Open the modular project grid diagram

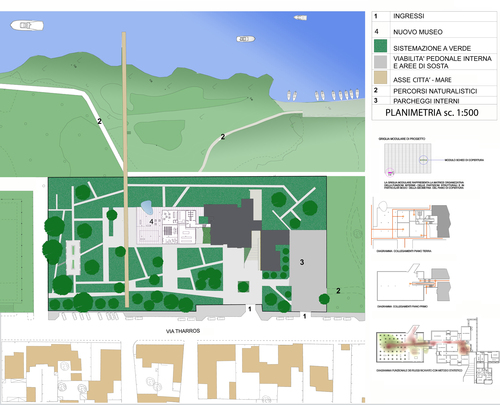click(x=408, y=159)
